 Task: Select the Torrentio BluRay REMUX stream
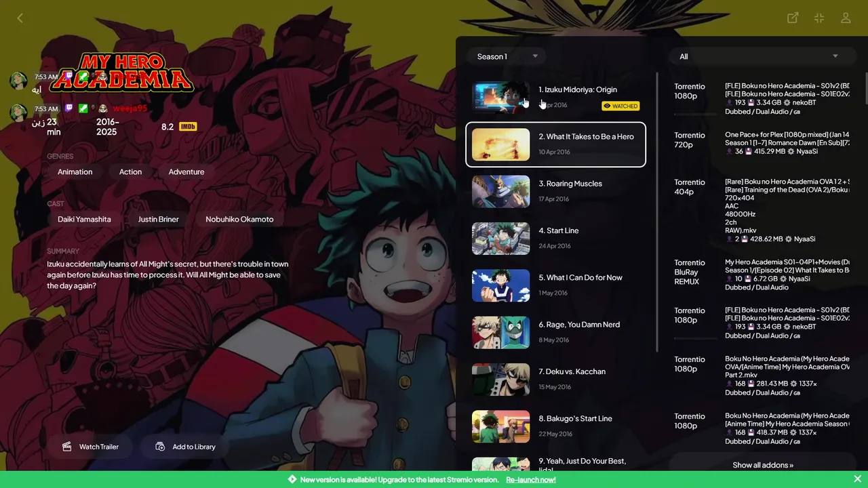tap(763, 274)
